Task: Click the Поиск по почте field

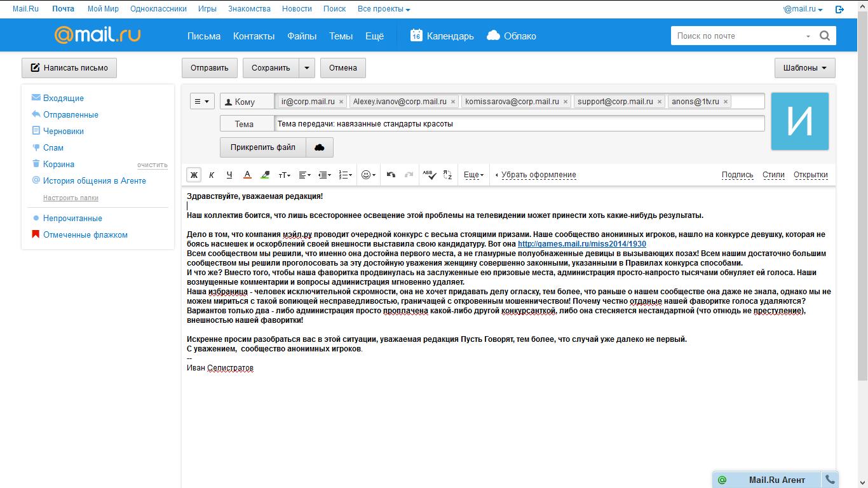Action: pos(737,36)
